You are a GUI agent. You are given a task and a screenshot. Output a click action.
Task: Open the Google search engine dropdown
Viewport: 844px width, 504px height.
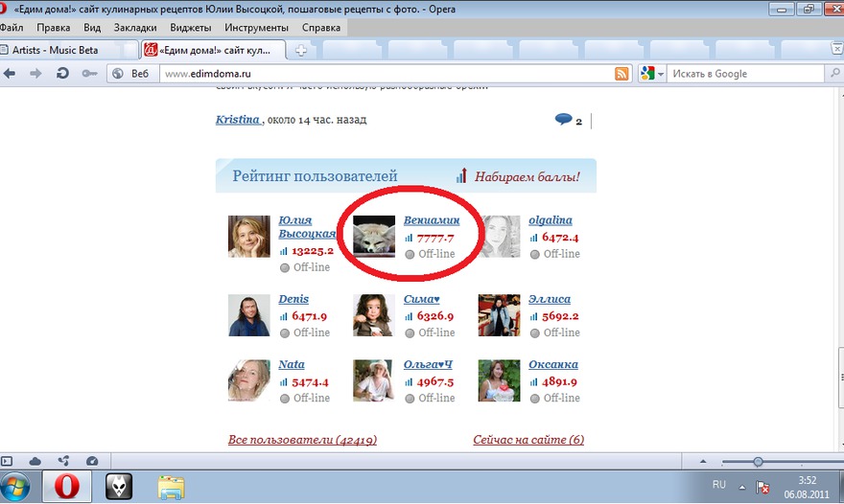click(661, 74)
